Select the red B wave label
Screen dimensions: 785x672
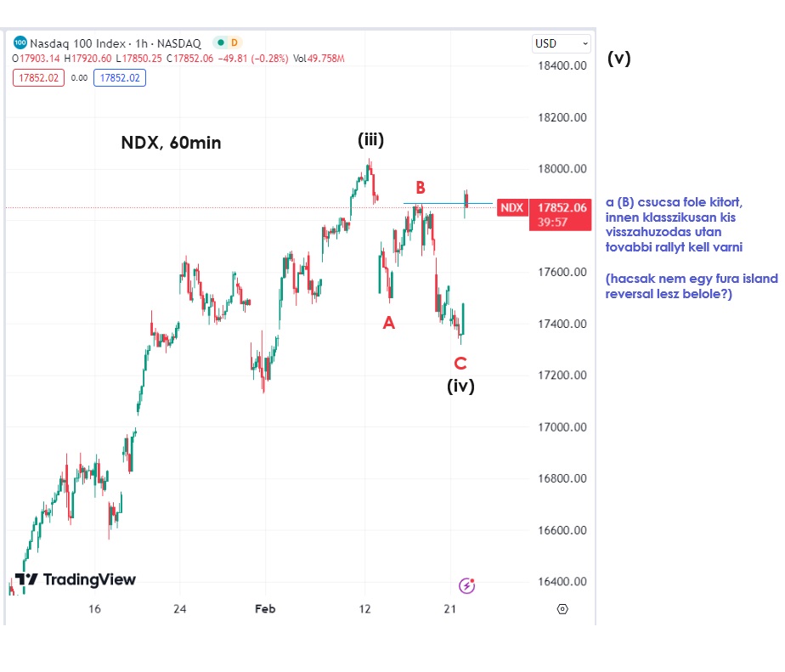pos(420,187)
